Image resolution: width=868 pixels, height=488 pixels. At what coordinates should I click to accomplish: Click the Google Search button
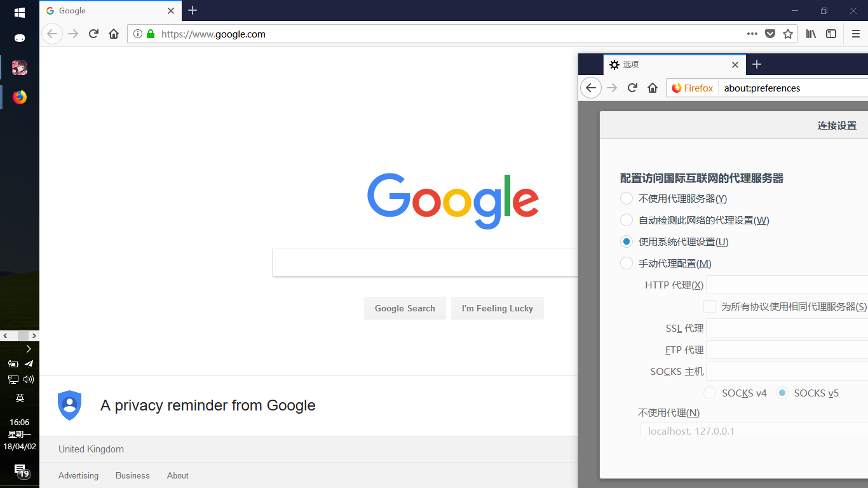coord(405,308)
